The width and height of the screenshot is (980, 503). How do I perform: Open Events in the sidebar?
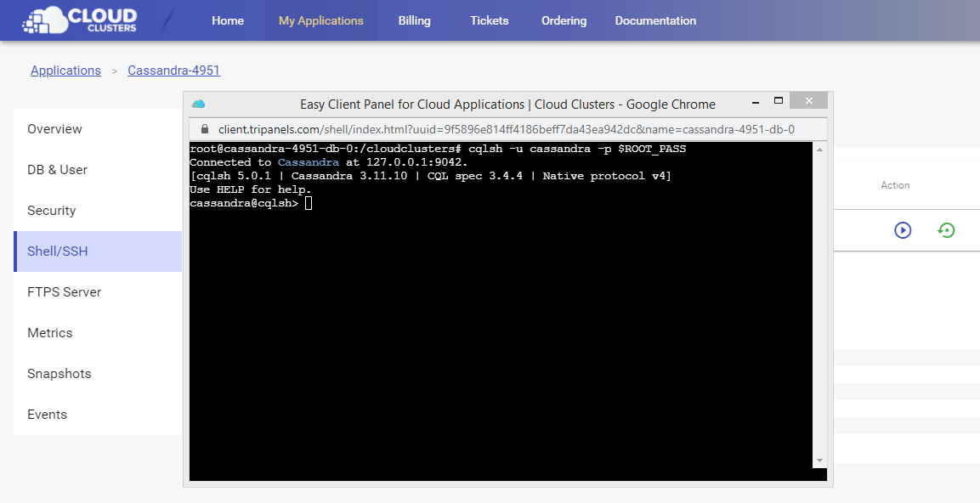98,415
